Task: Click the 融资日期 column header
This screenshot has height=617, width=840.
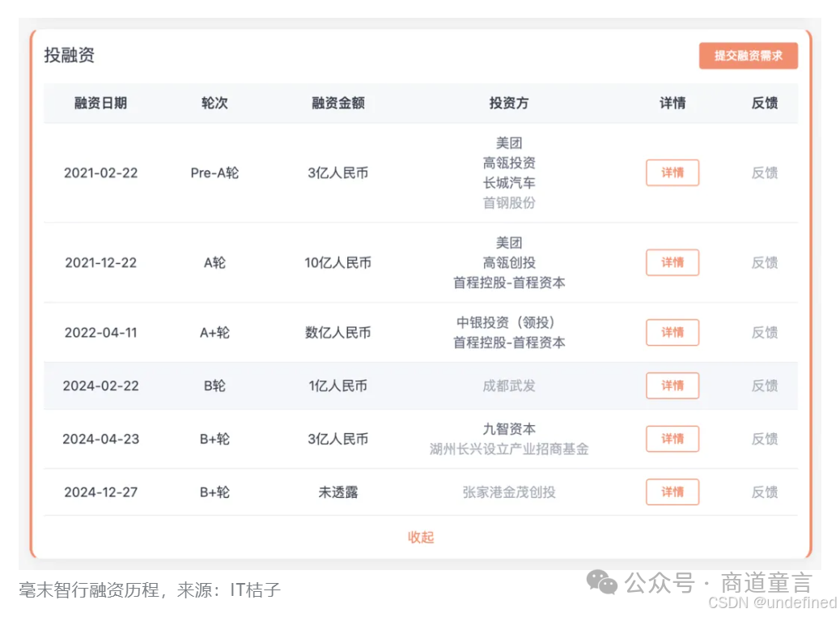Action: point(100,103)
